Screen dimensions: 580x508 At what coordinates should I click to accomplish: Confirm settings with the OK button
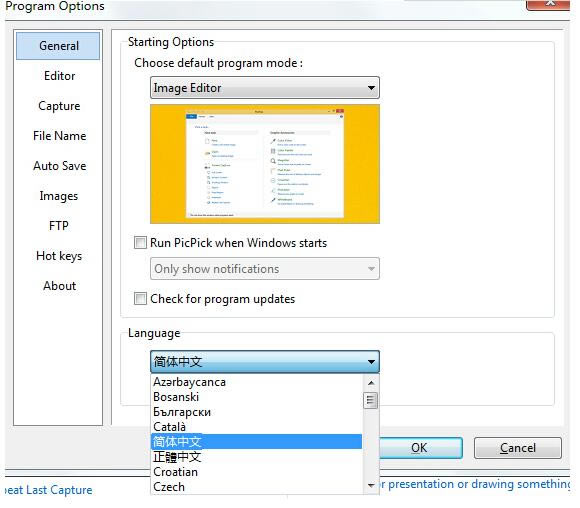[420, 448]
